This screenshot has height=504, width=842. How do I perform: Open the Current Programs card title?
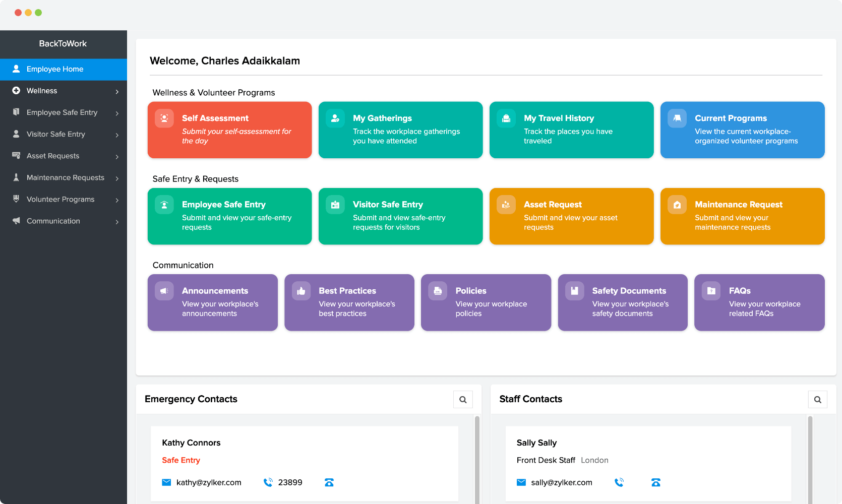point(731,118)
